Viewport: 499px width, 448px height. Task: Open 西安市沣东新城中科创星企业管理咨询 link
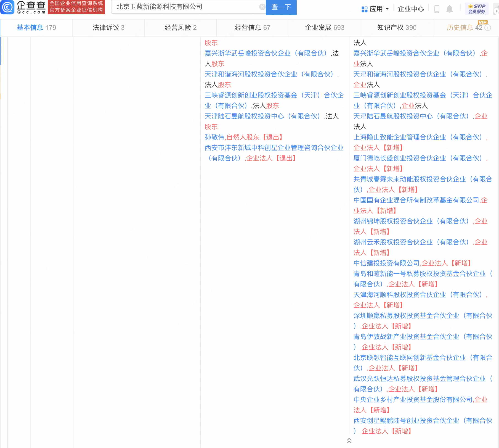click(274, 153)
